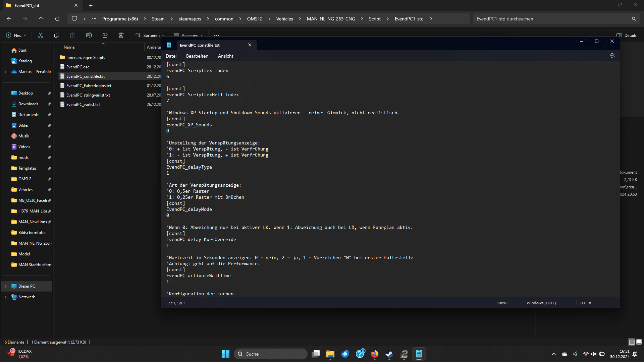
Task: Click the Delete trash icon in Explorer toolbar
Action: pos(121,35)
